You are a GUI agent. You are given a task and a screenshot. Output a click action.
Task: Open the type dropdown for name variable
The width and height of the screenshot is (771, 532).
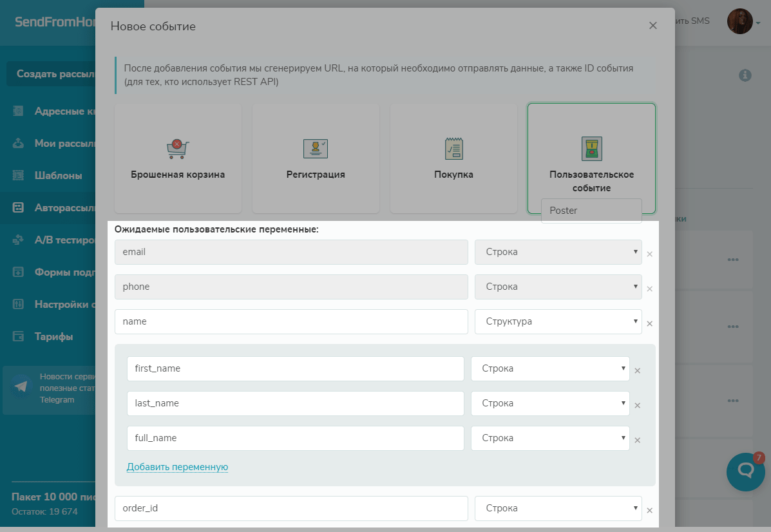click(558, 321)
